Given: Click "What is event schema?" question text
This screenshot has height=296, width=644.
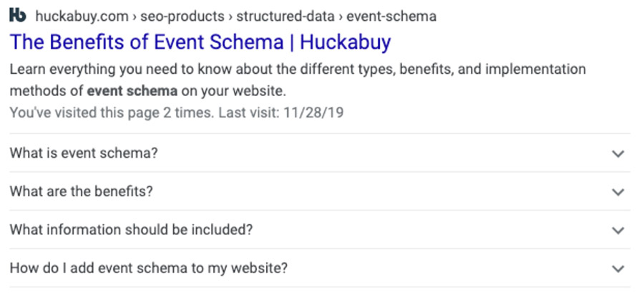Looking at the screenshot, I should tap(84, 153).
